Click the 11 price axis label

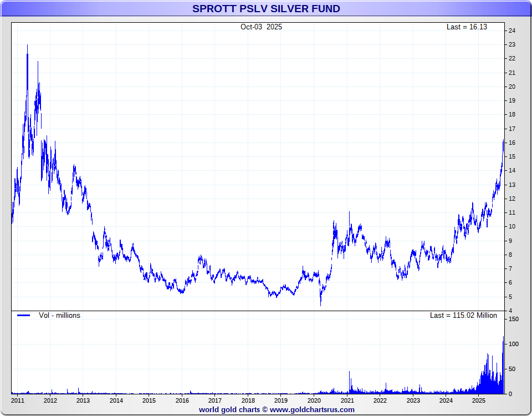pos(512,212)
